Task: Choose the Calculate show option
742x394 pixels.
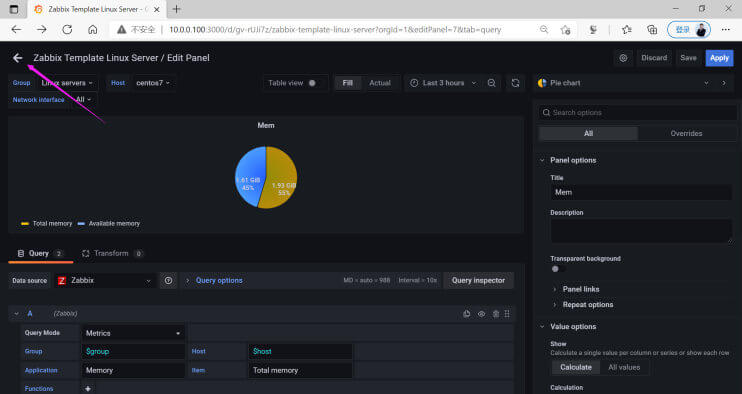Action: (x=576, y=367)
